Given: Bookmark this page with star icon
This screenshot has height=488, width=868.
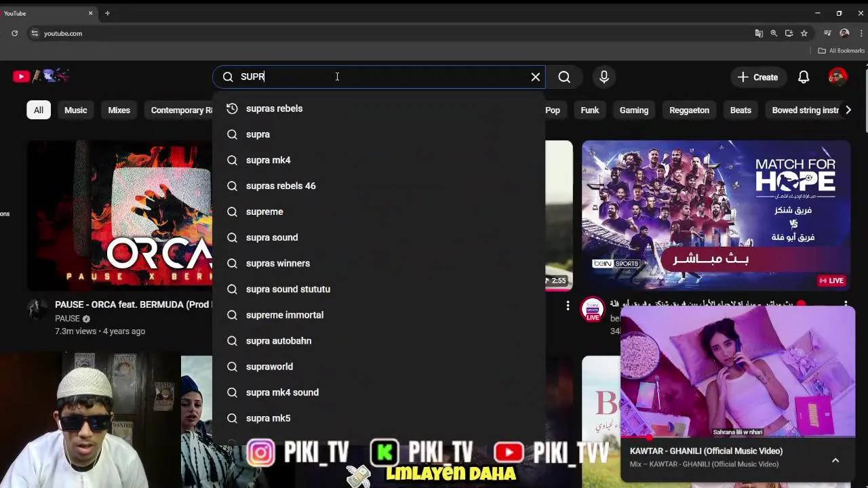Looking at the screenshot, I should [804, 33].
